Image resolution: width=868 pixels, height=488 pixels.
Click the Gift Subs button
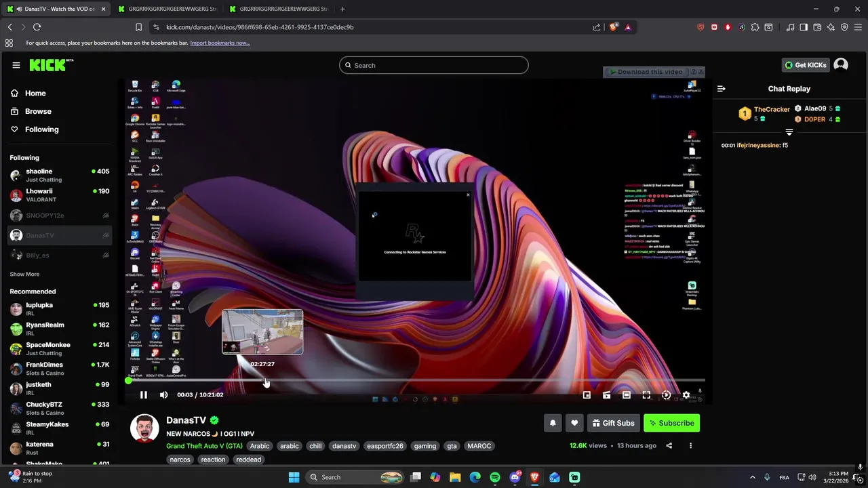pyautogui.click(x=614, y=423)
